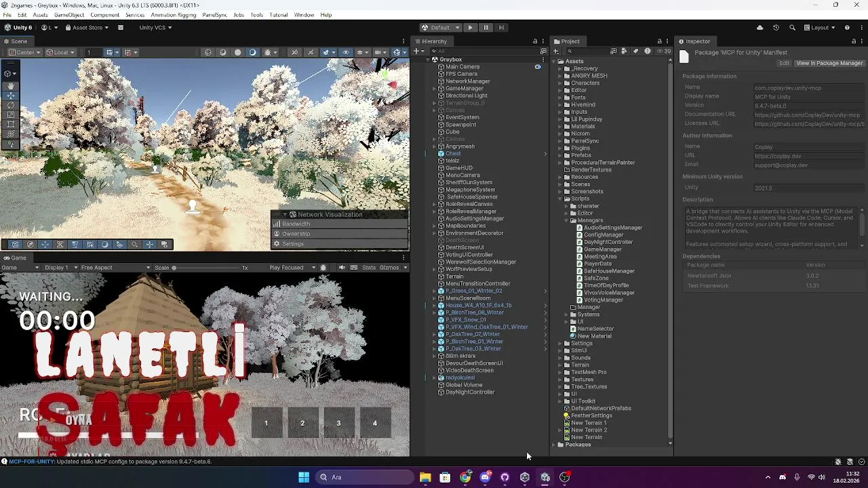
Task: Select the Move tool in Scene toolbar
Action: click(x=11, y=96)
